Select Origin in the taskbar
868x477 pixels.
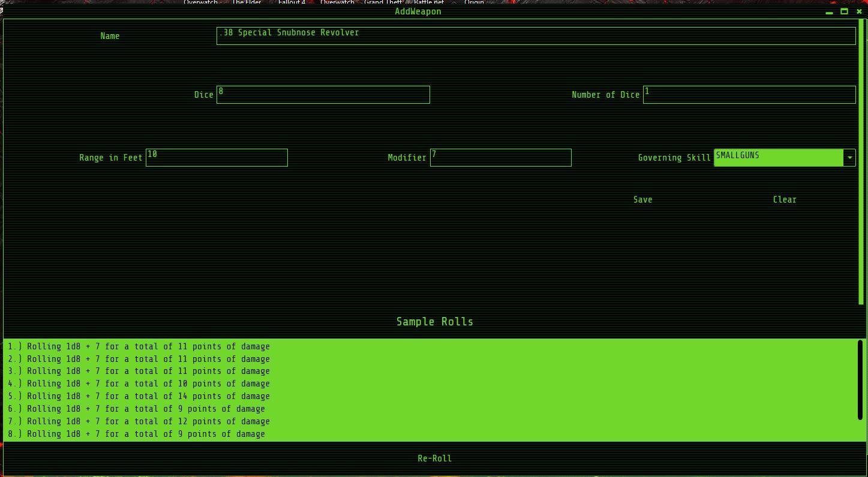point(474,2)
